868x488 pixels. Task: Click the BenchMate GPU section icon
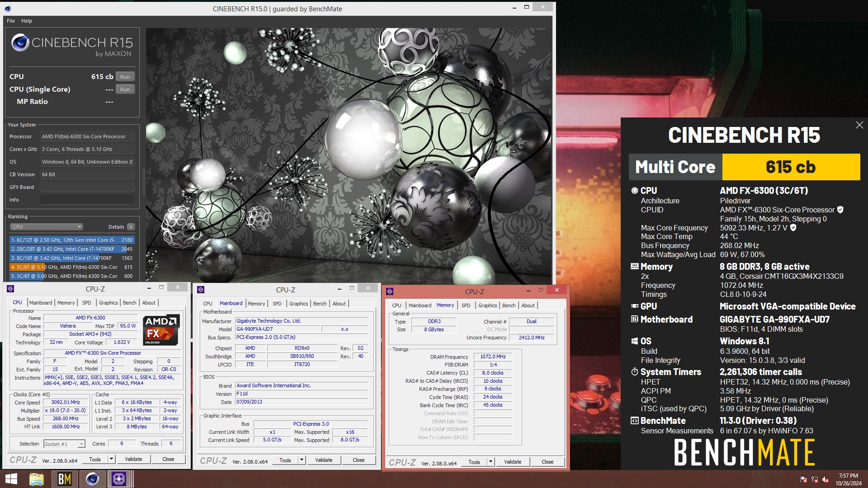pos(635,306)
